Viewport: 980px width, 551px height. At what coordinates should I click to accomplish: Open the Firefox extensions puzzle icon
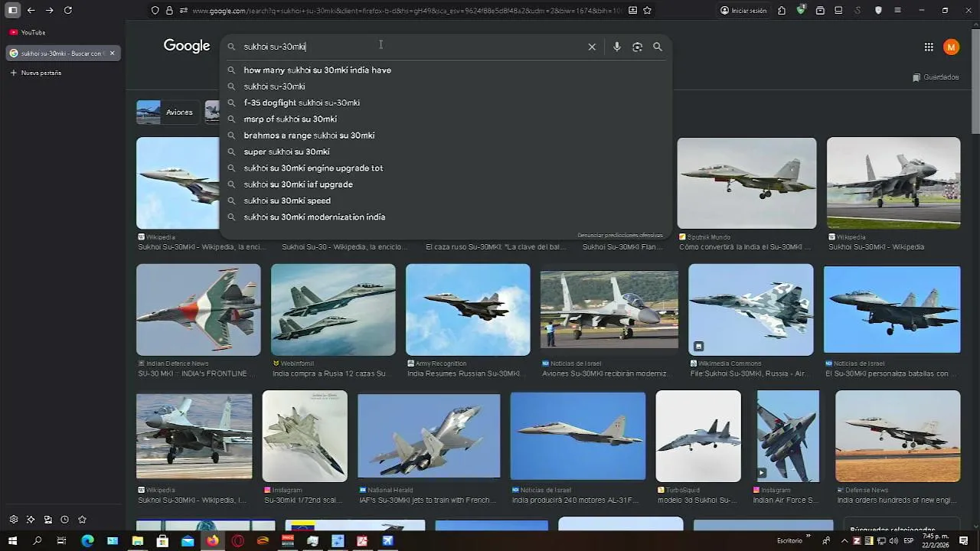tap(782, 11)
